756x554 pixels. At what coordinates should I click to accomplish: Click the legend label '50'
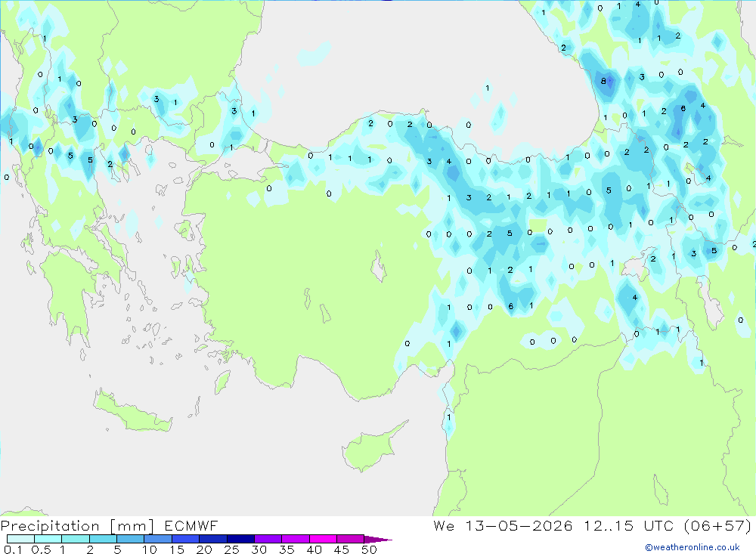[369, 549]
